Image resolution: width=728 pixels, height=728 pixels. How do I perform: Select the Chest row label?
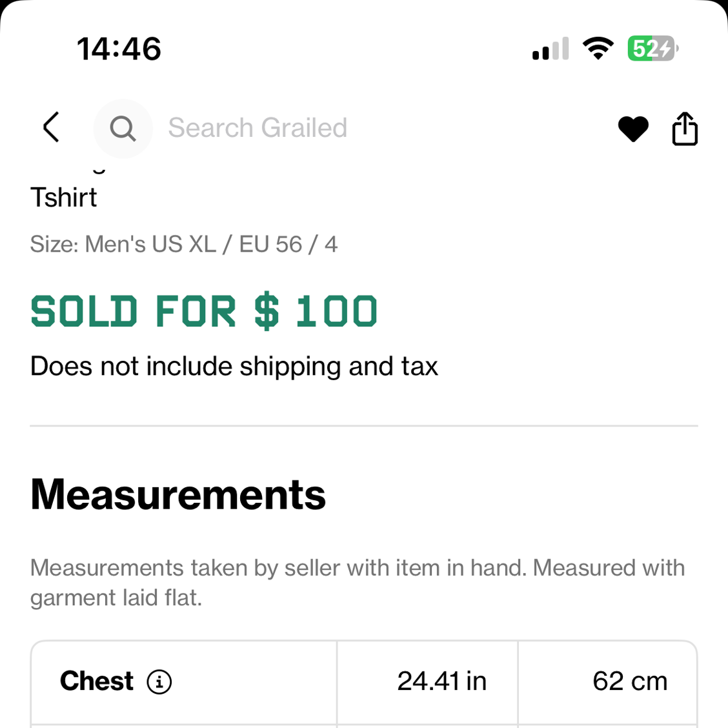click(97, 681)
